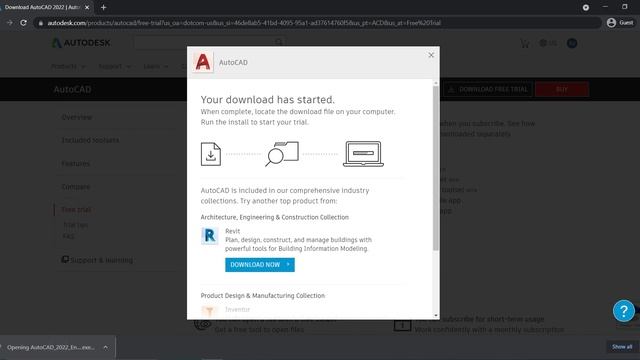Click the browser address bar URL

click(x=244, y=23)
